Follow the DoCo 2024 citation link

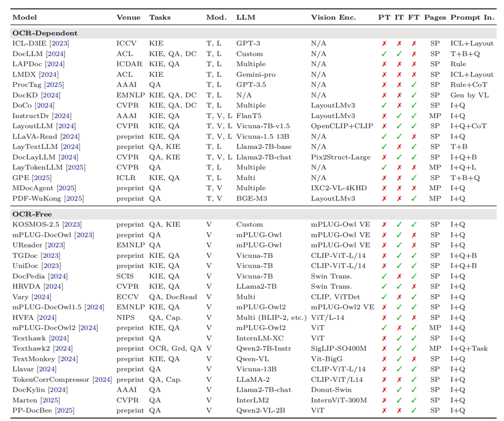pos(45,105)
